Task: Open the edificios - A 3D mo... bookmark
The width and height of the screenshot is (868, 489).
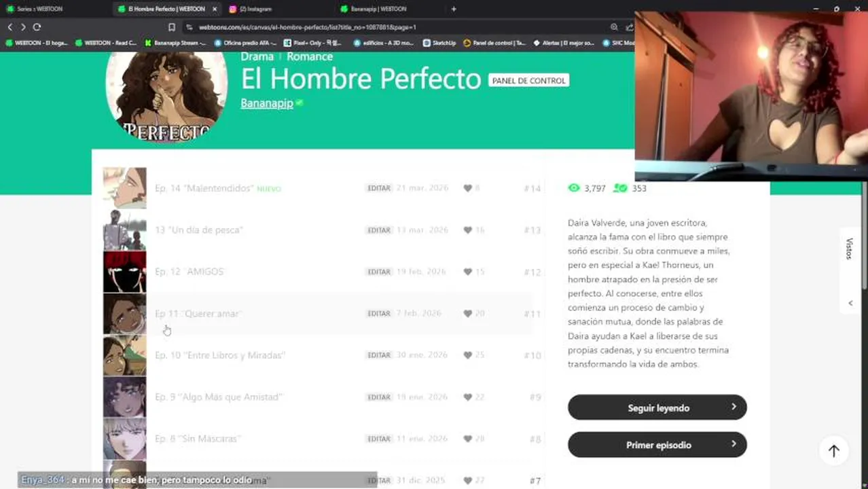Action: click(384, 43)
